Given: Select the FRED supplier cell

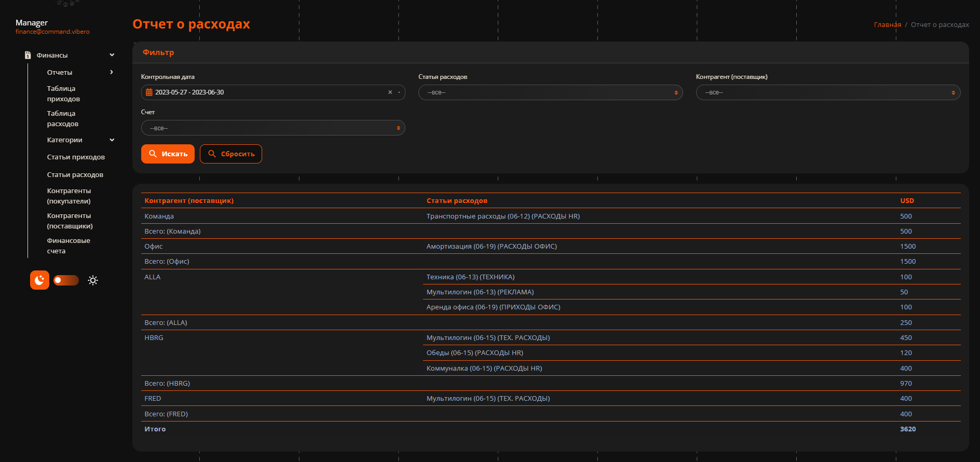Looking at the screenshot, I should (x=153, y=398).
